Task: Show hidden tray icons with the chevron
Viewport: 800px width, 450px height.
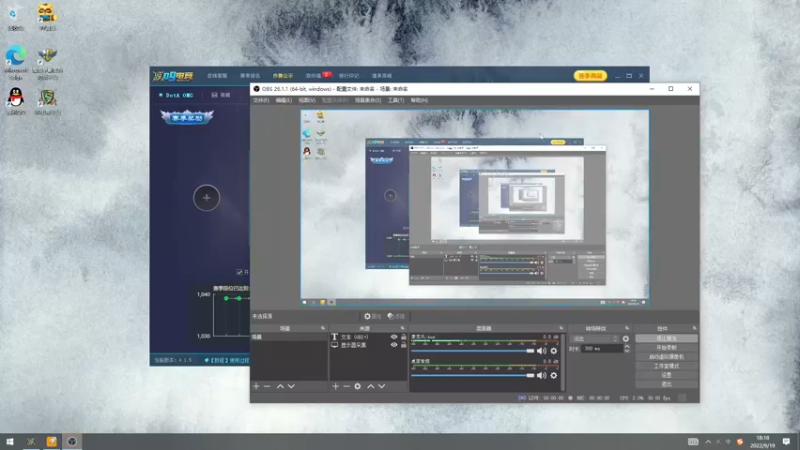Action: click(708, 442)
